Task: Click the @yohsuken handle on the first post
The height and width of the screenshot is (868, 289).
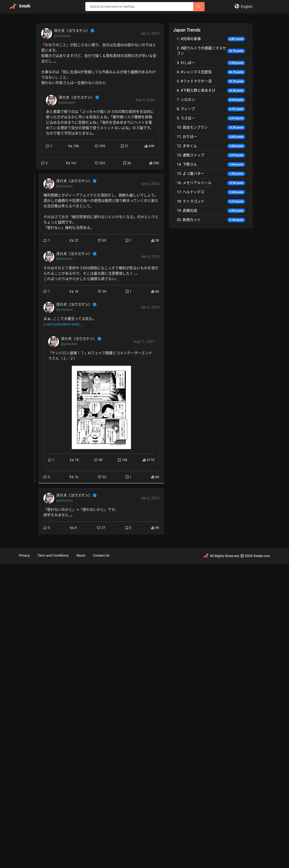Action: (62, 36)
